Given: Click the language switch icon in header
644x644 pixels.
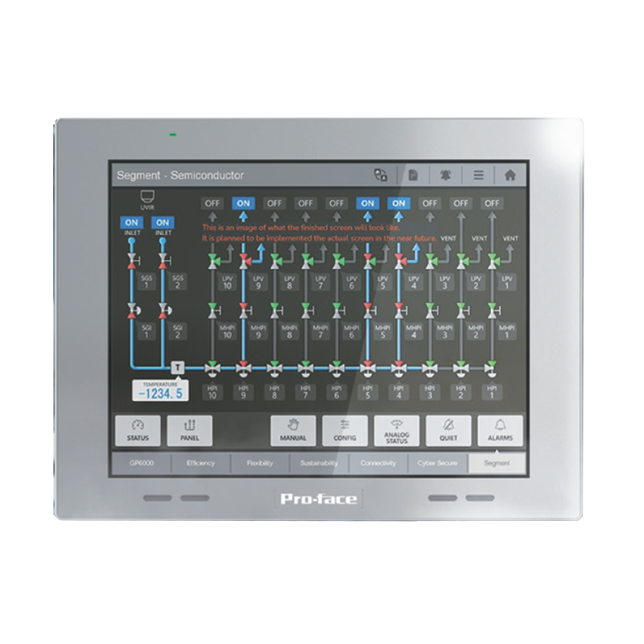Looking at the screenshot, I should pyautogui.click(x=381, y=175).
